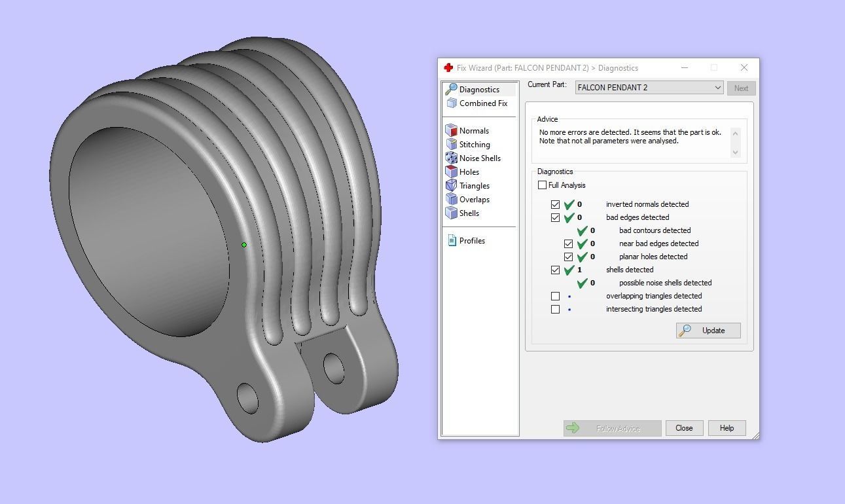Click the Profiles document icon

pos(452,240)
